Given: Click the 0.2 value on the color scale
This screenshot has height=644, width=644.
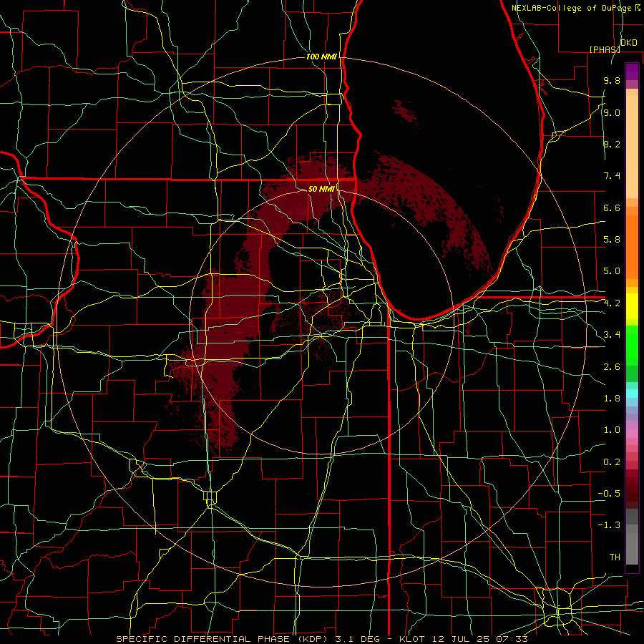Looking at the screenshot, I should coord(612,462).
